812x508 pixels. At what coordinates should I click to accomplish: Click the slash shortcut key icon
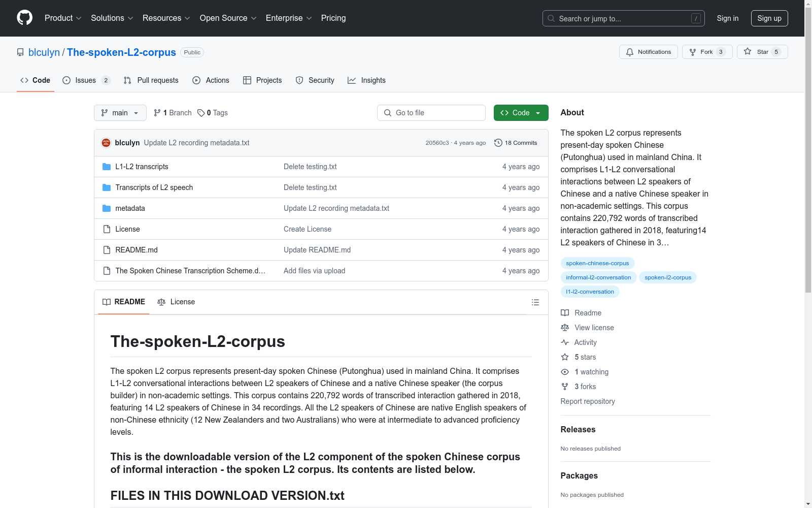[696, 18]
